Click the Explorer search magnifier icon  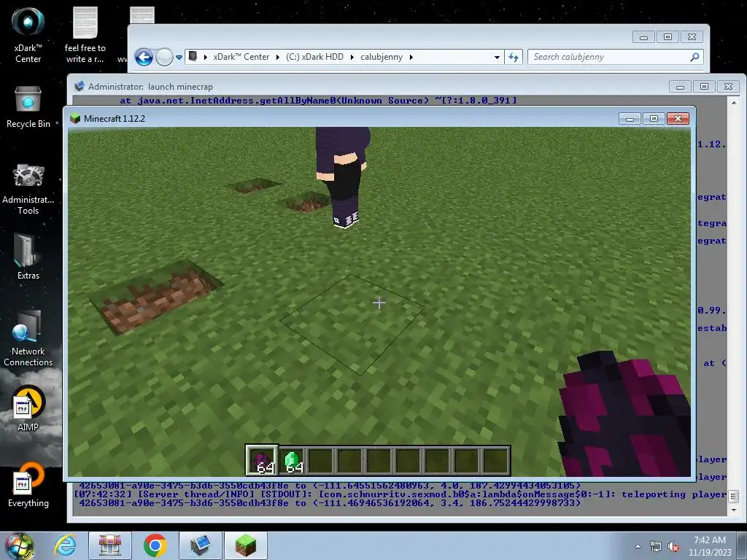[x=694, y=57]
